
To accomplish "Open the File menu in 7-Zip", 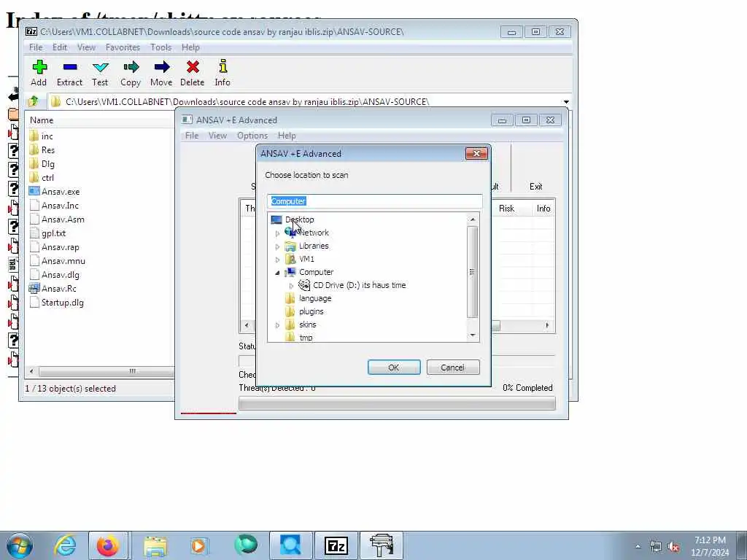I will 36,47.
